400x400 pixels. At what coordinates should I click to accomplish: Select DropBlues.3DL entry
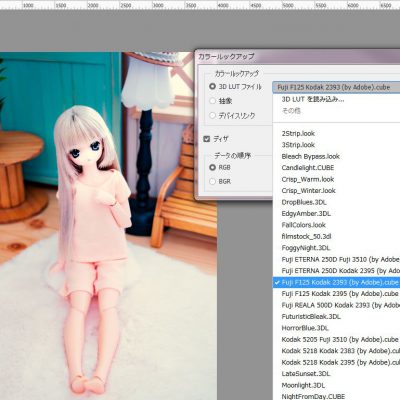click(x=304, y=202)
